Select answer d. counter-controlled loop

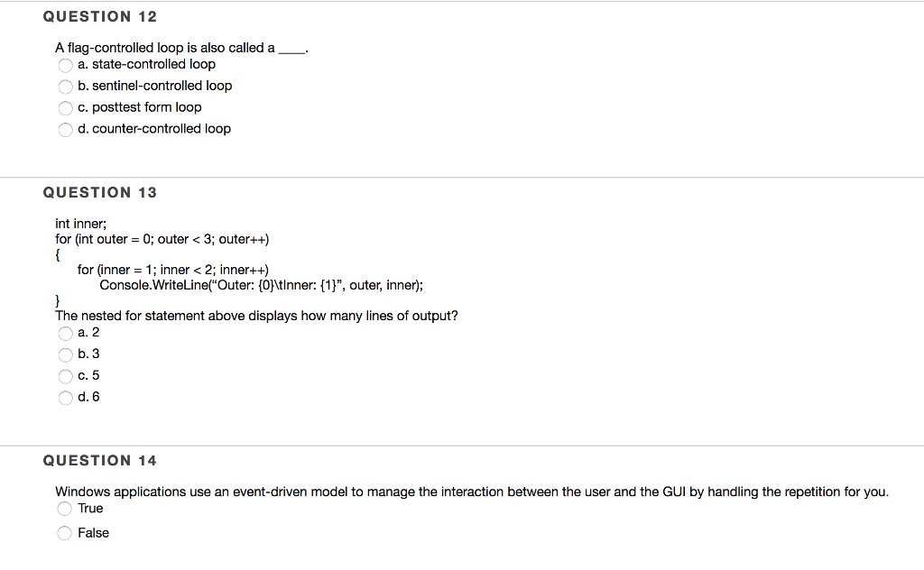tap(65, 130)
